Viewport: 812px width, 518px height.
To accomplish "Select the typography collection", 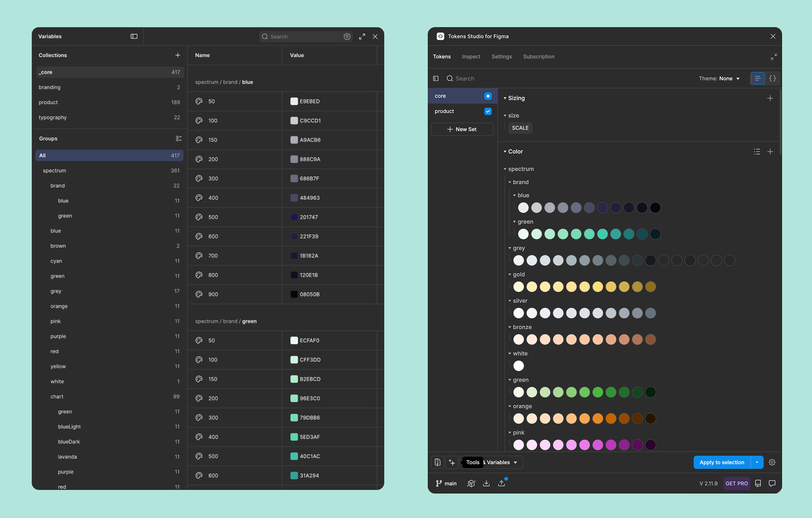I will click(110, 117).
